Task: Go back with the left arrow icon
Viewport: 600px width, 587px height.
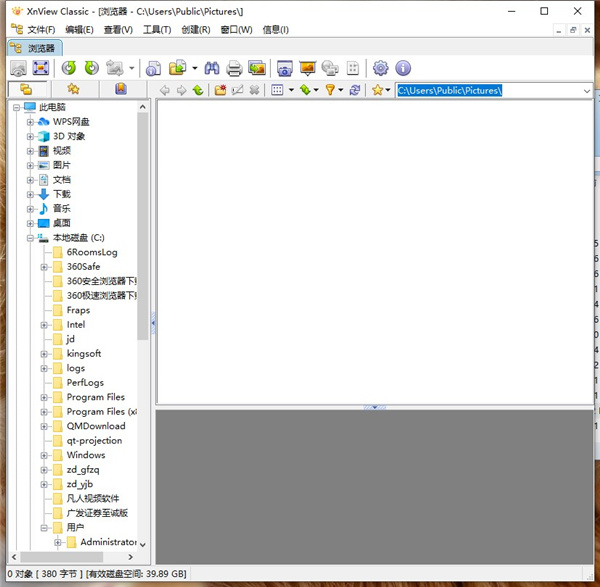Action: click(x=165, y=90)
